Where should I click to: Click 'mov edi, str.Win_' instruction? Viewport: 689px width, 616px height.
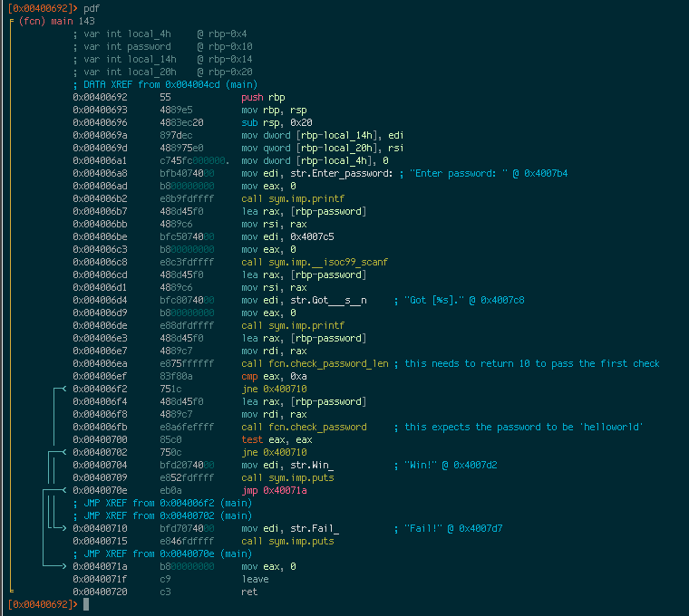[287, 466]
